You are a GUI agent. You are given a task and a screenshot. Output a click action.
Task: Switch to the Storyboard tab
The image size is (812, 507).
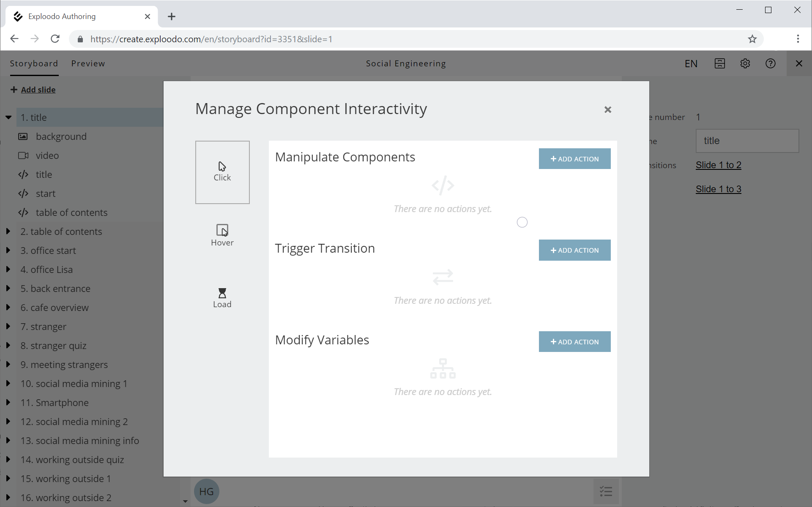pyautogui.click(x=34, y=63)
